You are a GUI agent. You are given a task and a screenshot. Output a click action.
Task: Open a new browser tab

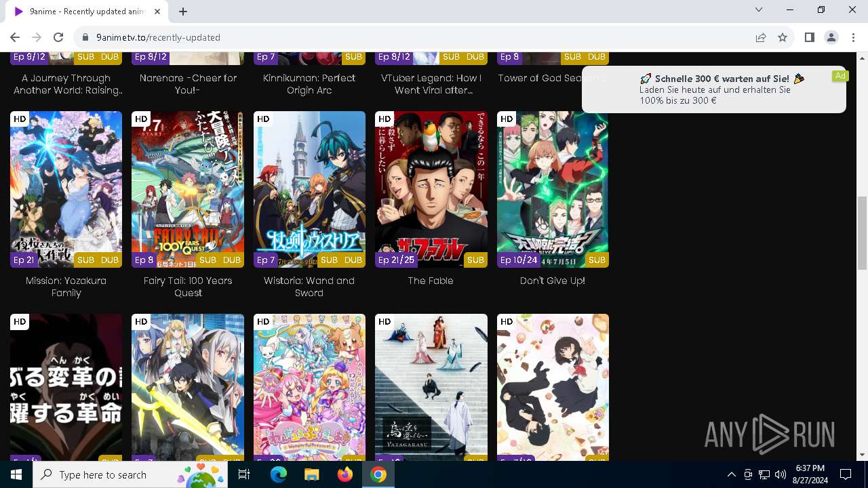pyautogui.click(x=183, y=11)
